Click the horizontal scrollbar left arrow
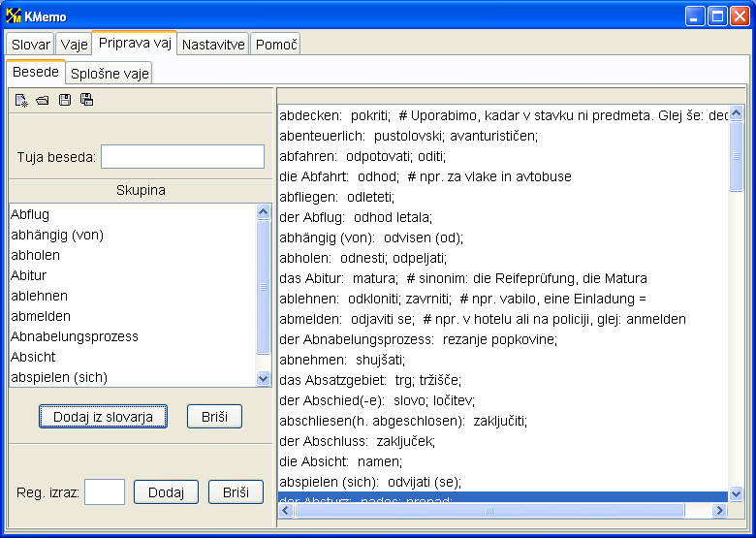Screen dimensions: 756x538 [285, 510]
